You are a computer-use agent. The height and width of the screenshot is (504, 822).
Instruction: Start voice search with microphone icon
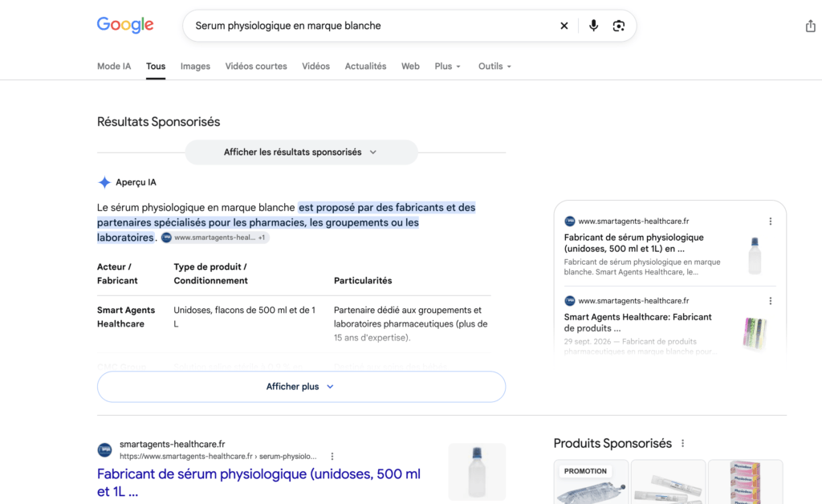[593, 26]
